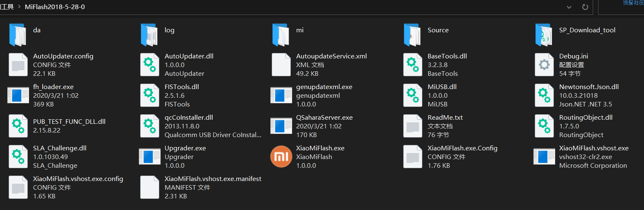Select the orange XiaoMiFlash.exe Mi logo
644x210 pixels.
281,157
